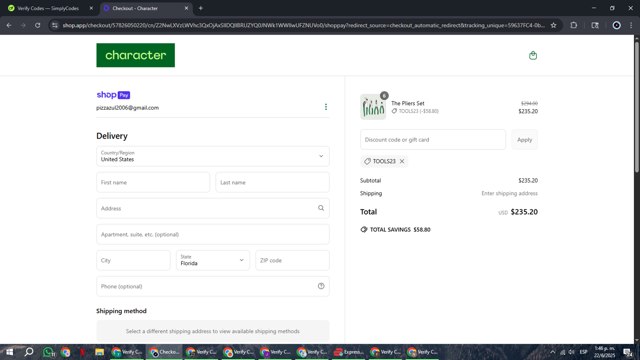Open Chrome three-dot menu

(631, 25)
